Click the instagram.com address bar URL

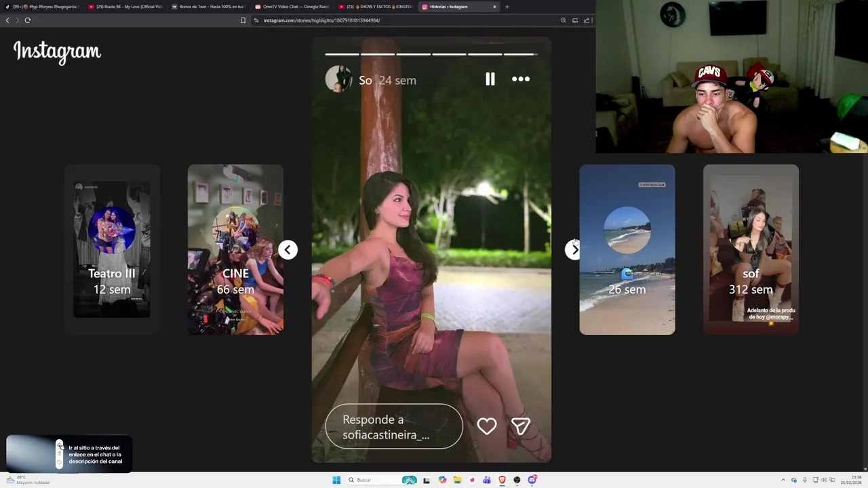pos(321,20)
